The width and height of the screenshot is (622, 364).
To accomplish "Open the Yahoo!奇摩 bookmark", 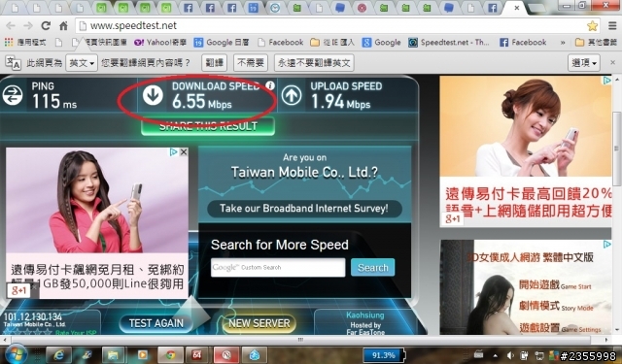I will [160, 42].
